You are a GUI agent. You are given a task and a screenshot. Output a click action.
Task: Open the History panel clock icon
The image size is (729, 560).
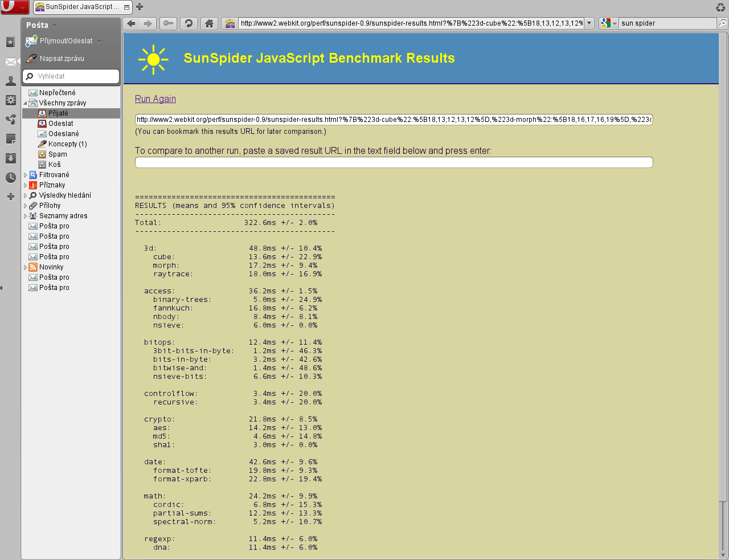click(10, 178)
